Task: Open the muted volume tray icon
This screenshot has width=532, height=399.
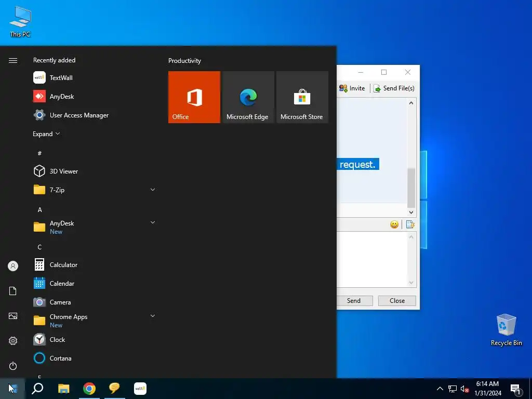Action: pyautogui.click(x=464, y=389)
